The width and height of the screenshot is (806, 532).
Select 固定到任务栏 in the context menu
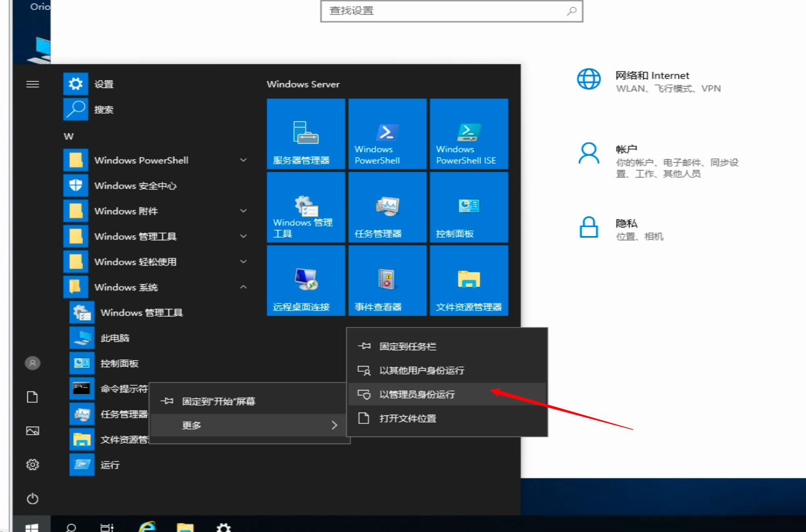[x=447, y=346]
